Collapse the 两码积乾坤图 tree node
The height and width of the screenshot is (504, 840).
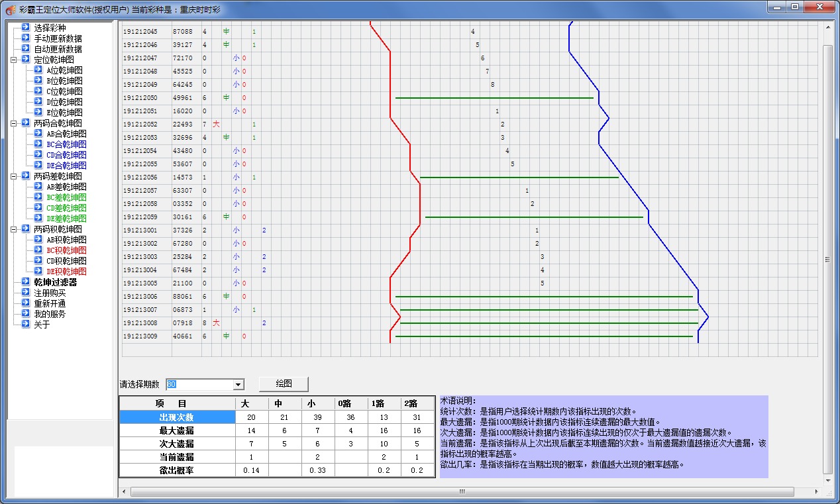(x=14, y=229)
